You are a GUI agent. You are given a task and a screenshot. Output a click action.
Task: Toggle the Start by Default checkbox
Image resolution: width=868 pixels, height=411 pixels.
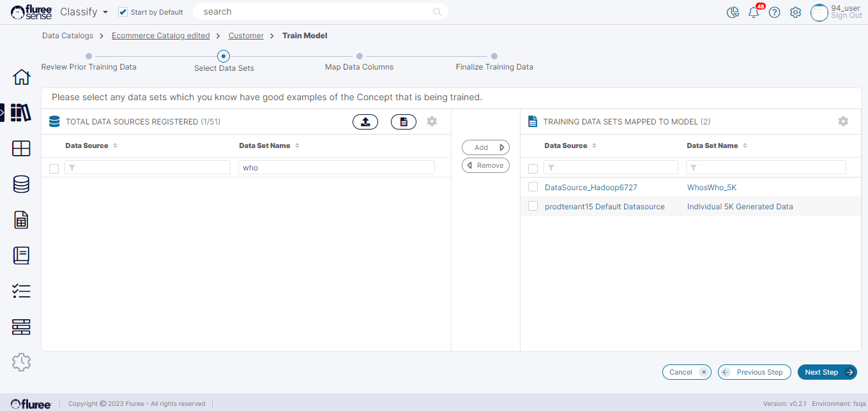point(123,12)
